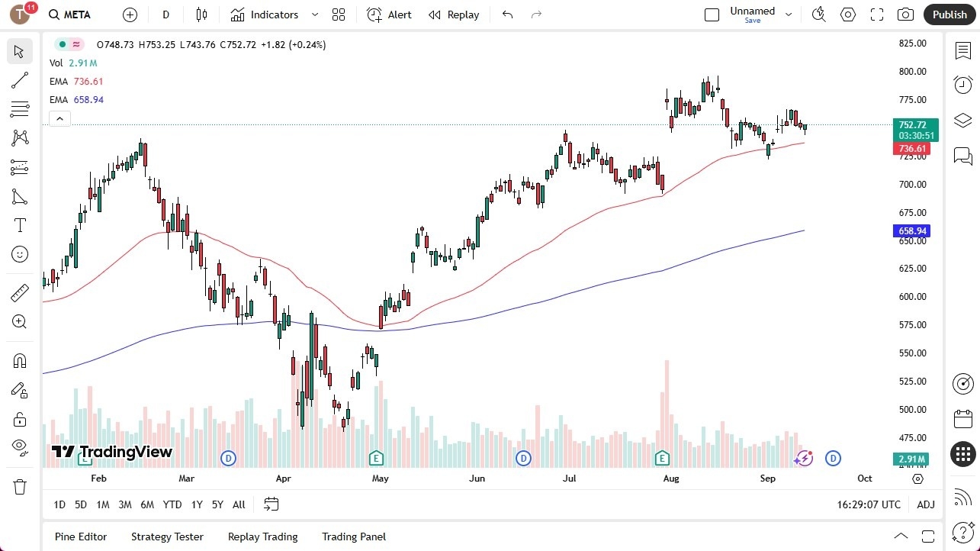
Task: Open the Pine Editor
Action: [80, 536]
